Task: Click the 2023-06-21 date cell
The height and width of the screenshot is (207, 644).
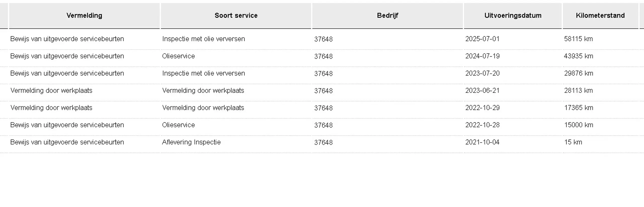Action: click(x=482, y=91)
